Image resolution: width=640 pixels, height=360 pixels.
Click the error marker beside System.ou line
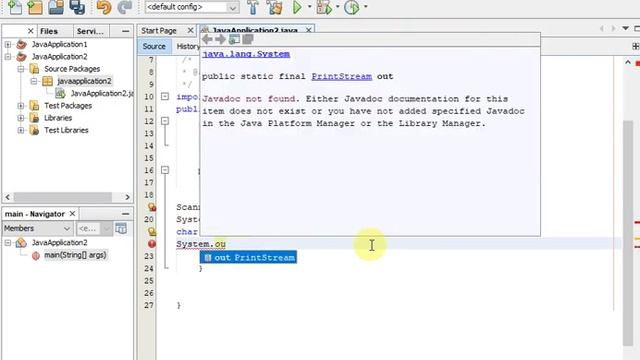pyautogui.click(x=152, y=244)
